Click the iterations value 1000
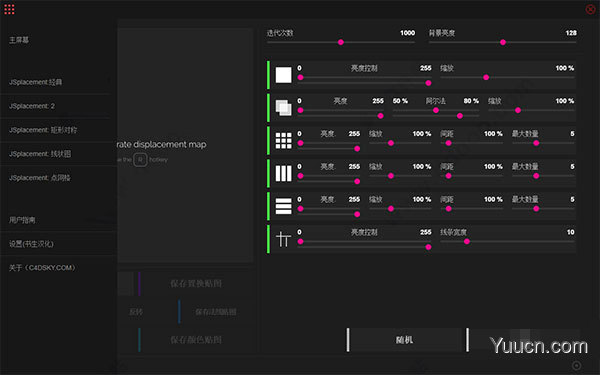 [408, 33]
